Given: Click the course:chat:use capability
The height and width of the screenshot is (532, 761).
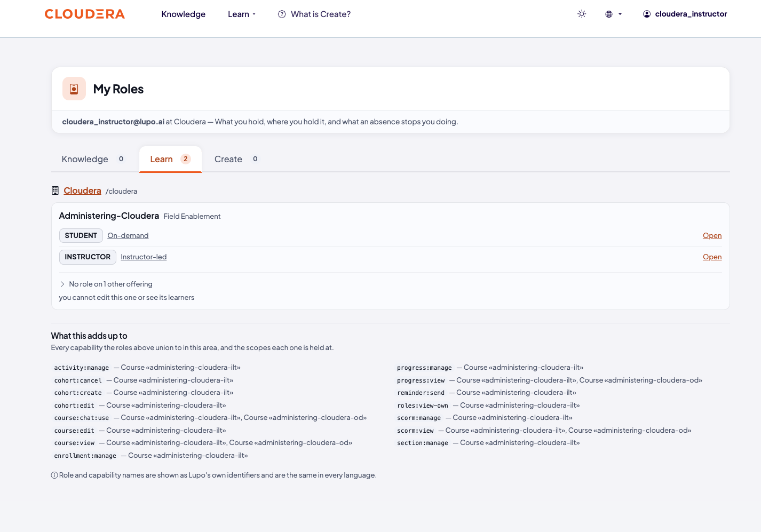Looking at the screenshot, I should click(x=82, y=418).
